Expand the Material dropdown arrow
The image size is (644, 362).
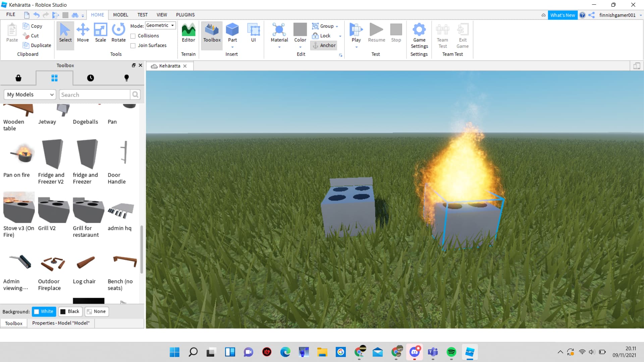pyautogui.click(x=279, y=47)
